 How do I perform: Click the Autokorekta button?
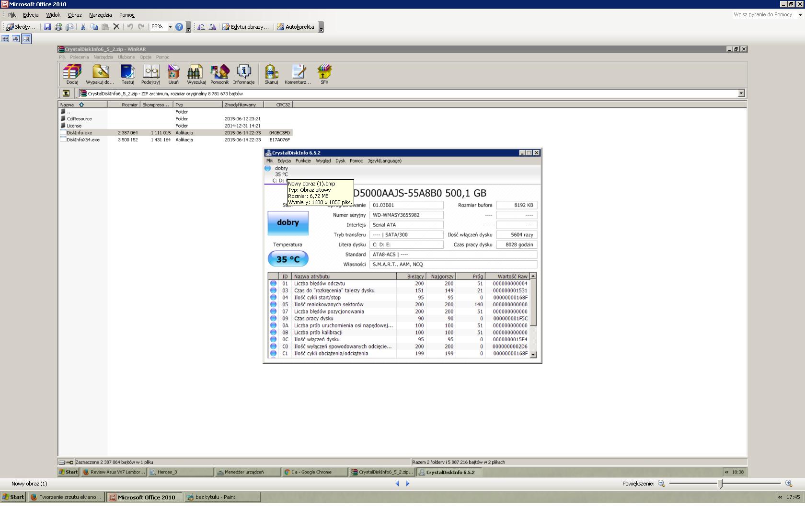click(296, 27)
